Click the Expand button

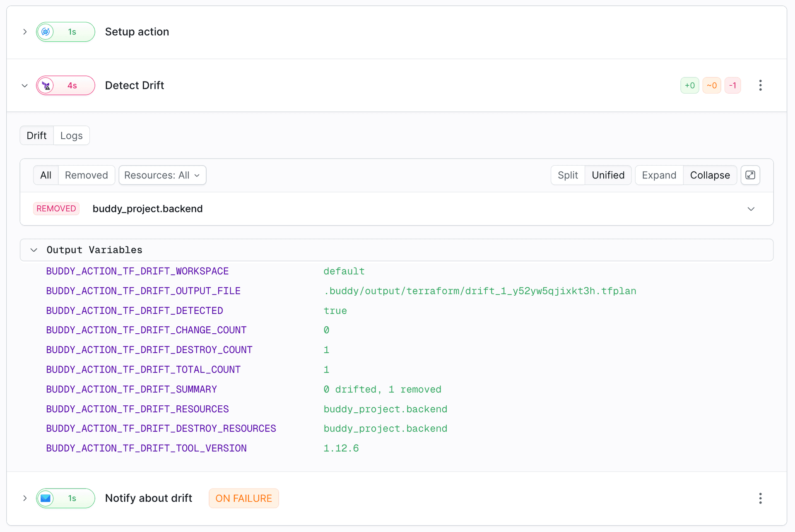click(659, 175)
